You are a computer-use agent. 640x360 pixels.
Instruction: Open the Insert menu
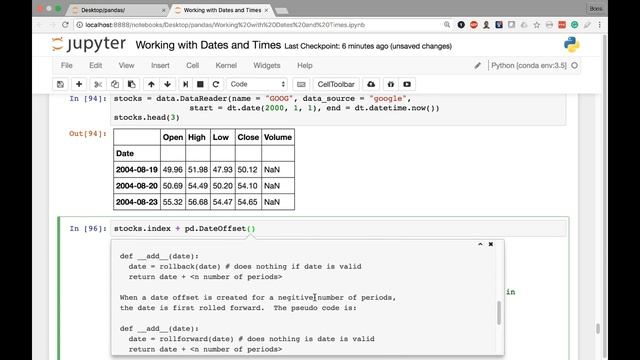click(x=160, y=65)
